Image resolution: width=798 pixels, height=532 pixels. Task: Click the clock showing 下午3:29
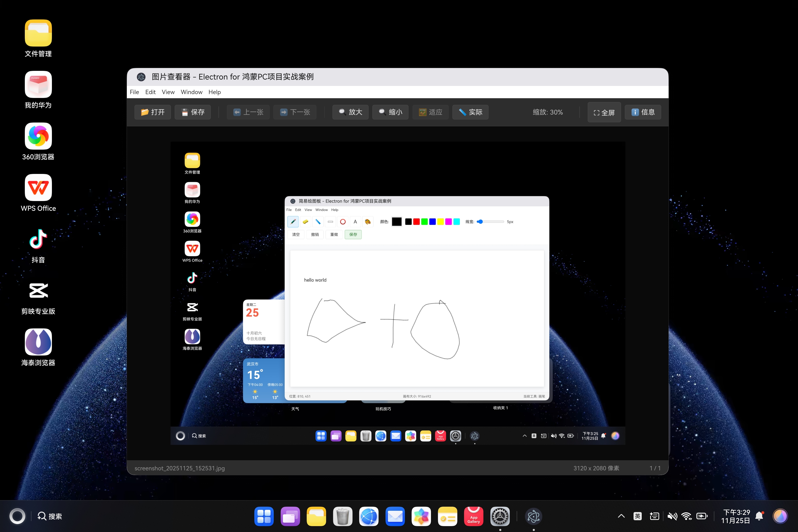[x=736, y=516]
